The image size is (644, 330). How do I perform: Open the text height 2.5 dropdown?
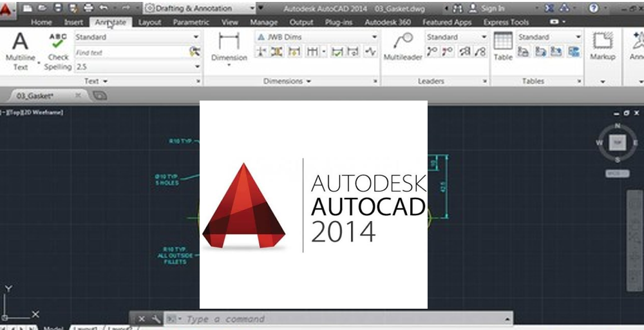pos(138,66)
